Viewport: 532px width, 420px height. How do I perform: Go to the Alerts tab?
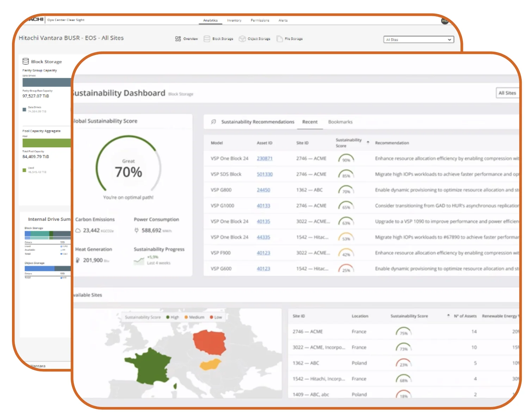pos(283,20)
